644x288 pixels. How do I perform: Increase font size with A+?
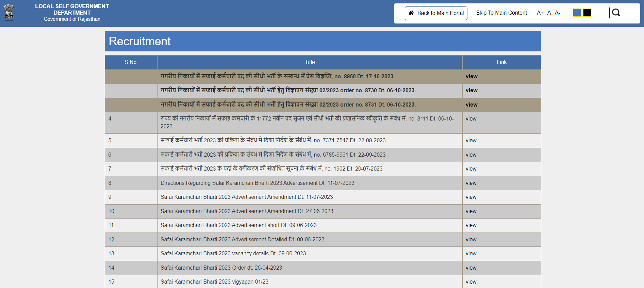click(x=540, y=13)
